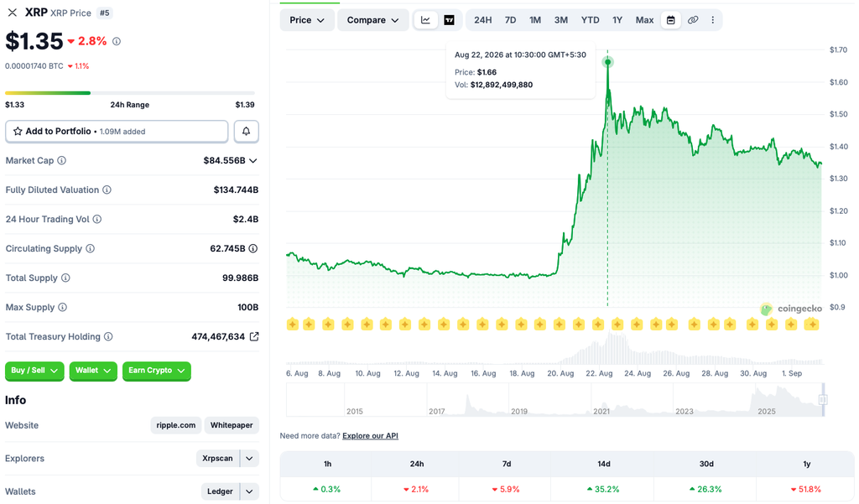
Task: Open Fully Diluted Valuation info icon
Action: tap(107, 190)
